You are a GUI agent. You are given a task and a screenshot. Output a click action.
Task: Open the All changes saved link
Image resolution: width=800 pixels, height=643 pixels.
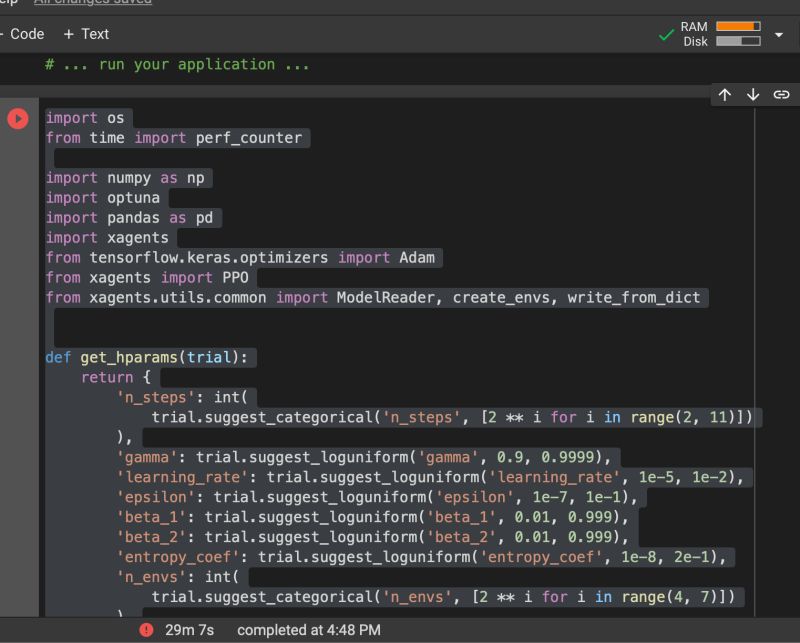pos(94,3)
